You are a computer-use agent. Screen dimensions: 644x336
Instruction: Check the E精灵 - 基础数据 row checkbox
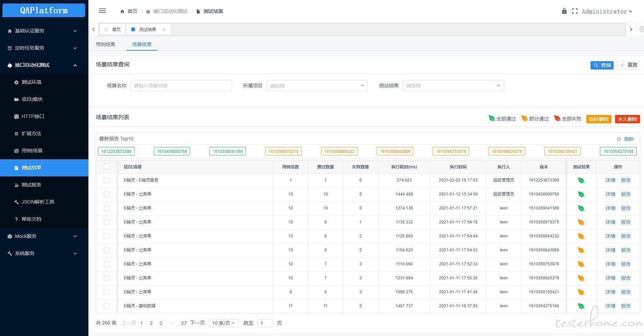click(107, 306)
